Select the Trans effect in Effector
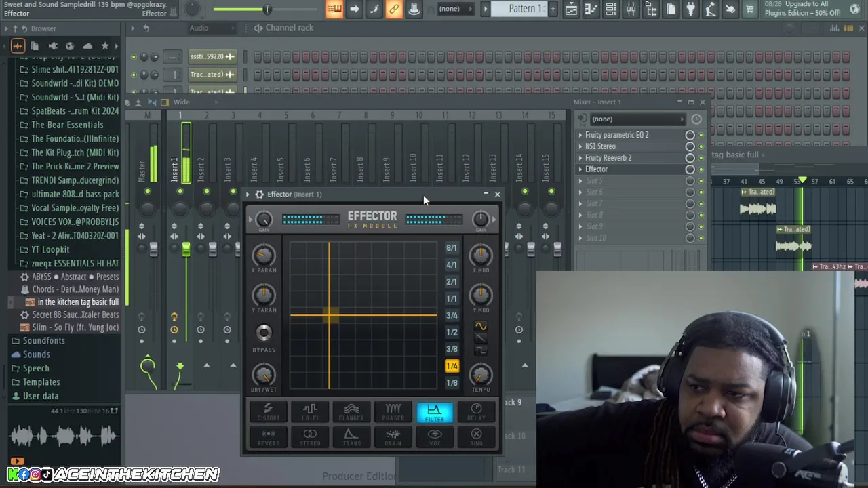 [351, 437]
